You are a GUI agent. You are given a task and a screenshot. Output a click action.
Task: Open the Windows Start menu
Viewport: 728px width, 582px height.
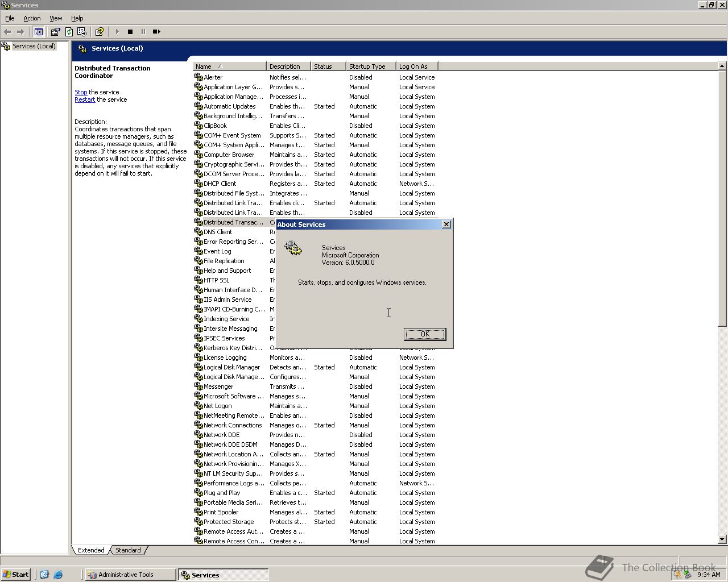pyautogui.click(x=15, y=575)
